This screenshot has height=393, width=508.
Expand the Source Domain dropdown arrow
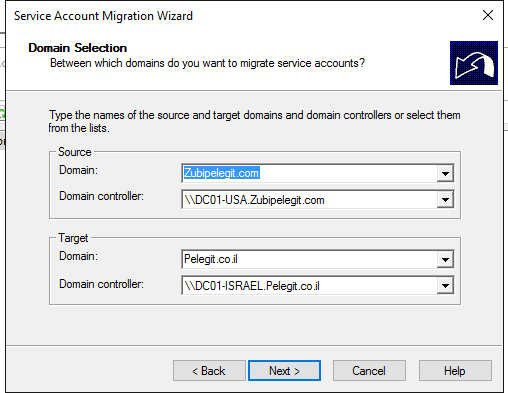pyautogui.click(x=445, y=173)
